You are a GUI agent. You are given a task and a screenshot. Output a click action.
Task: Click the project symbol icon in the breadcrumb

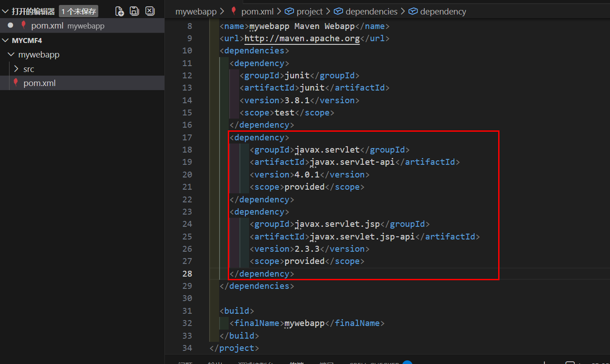point(289,11)
